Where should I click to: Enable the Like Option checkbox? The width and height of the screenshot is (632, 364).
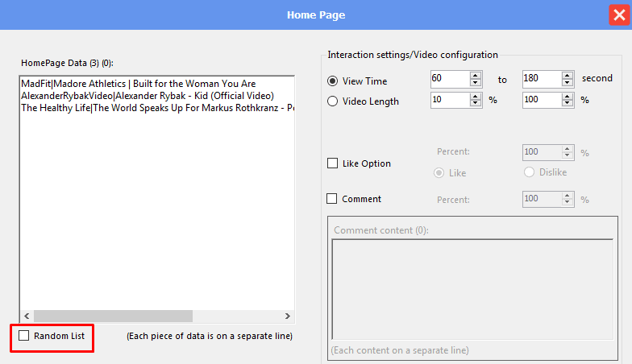pyautogui.click(x=332, y=163)
